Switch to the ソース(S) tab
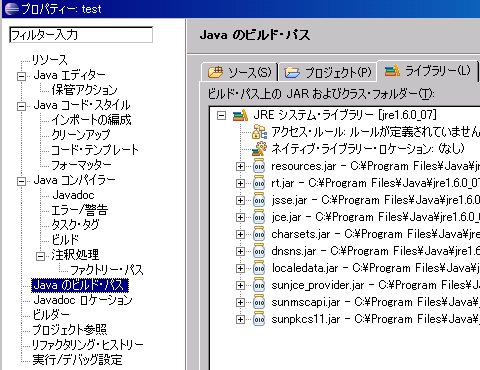Image resolution: width=480 pixels, height=370 pixels. click(x=239, y=72)
